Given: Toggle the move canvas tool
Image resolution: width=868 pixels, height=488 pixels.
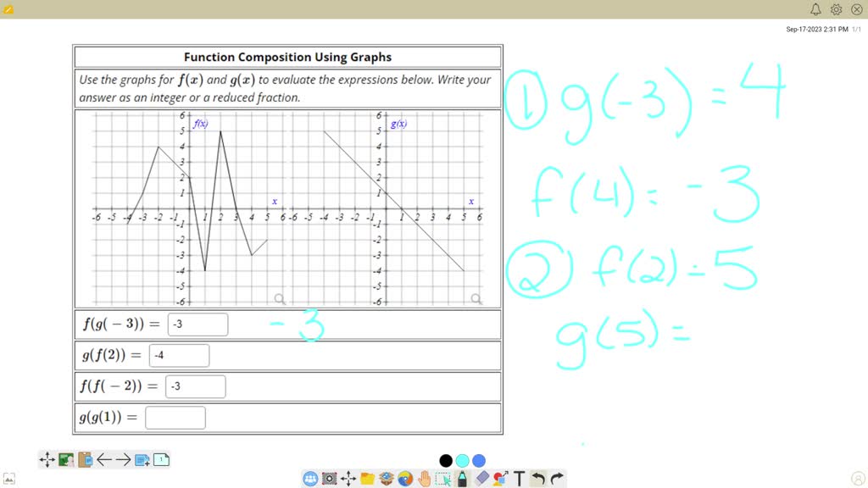Looking at the screenshot, I should tap(47, 458).
